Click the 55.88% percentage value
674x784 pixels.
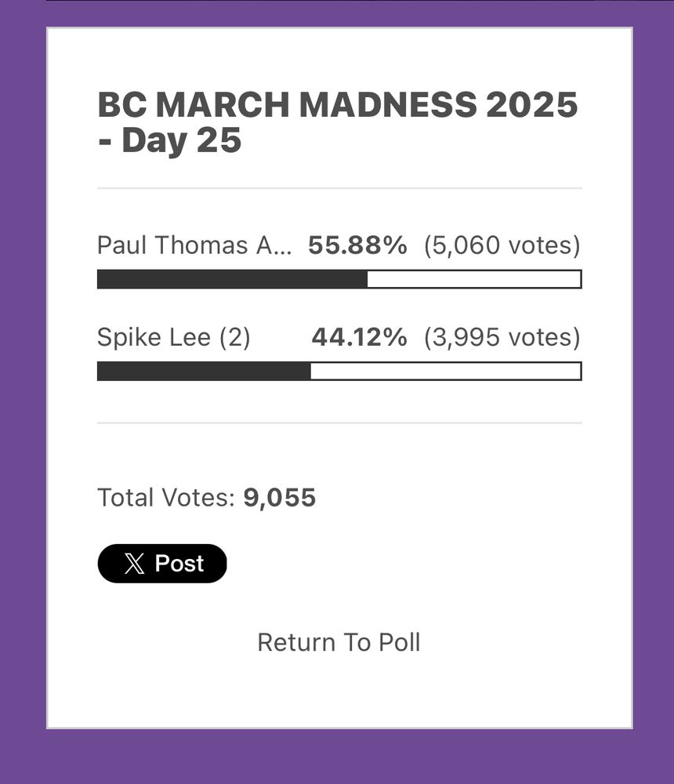coord(357,245)
